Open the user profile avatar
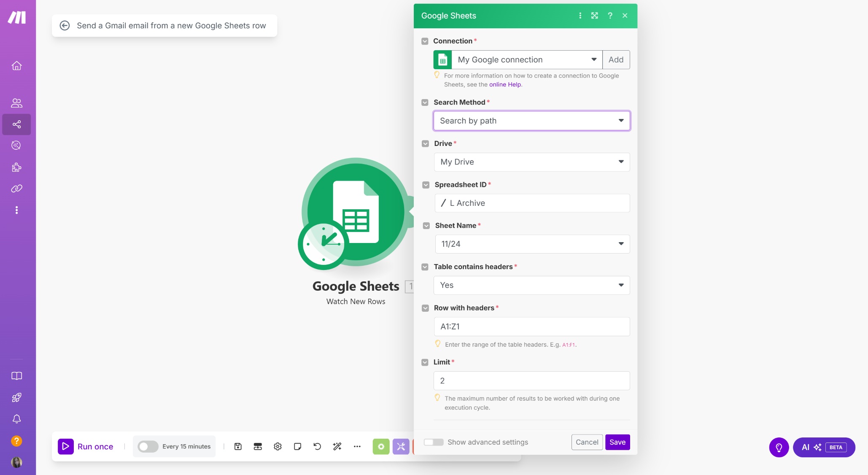The height and width of the screenshot is (475, 868). point(16,462)
